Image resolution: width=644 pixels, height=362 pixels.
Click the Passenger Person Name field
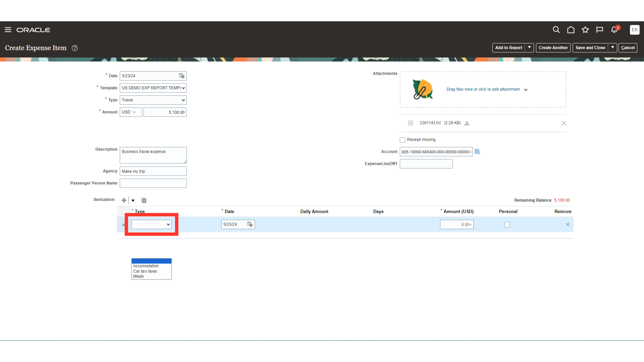click(153, 183)
